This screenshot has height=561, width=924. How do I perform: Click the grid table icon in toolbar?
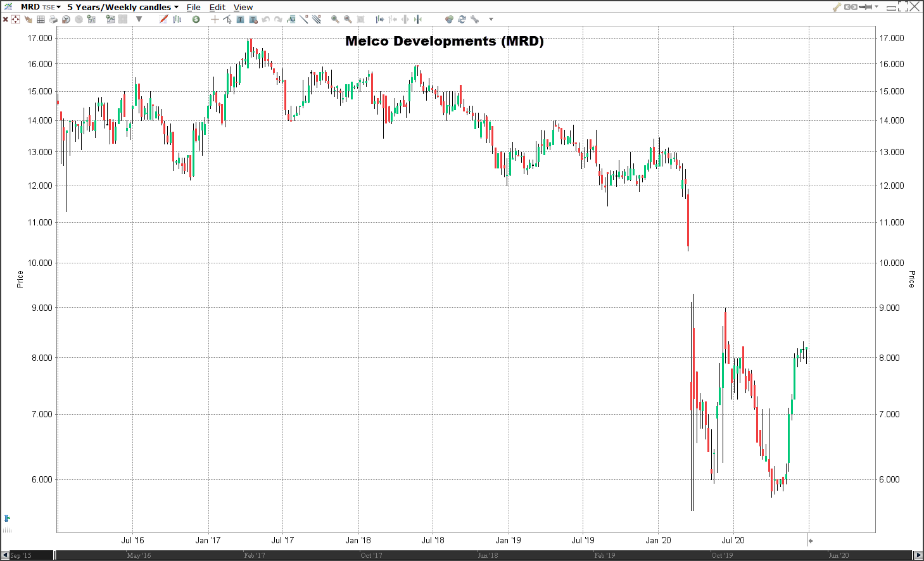[x=41, y=19]
